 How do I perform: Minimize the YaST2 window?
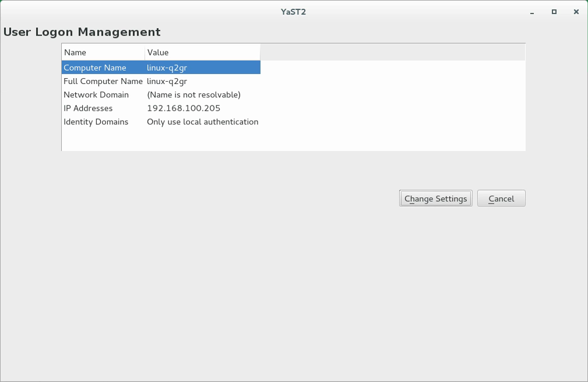coord(532,12)
